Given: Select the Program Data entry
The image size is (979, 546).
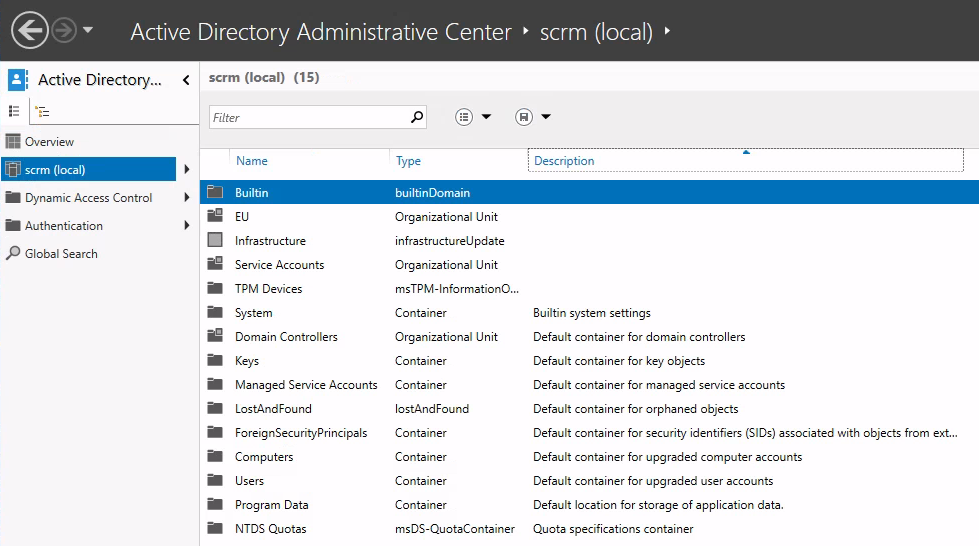Looking at the screenshot, I should 272,505.
